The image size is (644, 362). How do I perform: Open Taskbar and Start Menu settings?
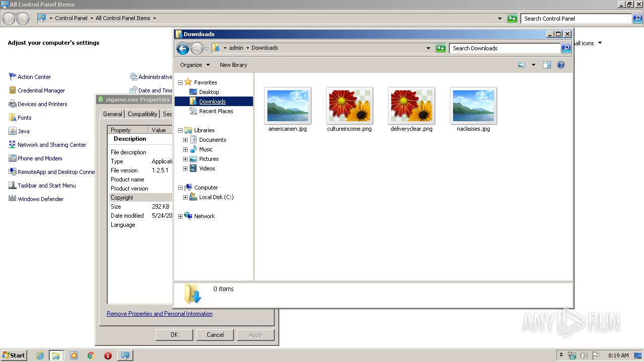47,186
